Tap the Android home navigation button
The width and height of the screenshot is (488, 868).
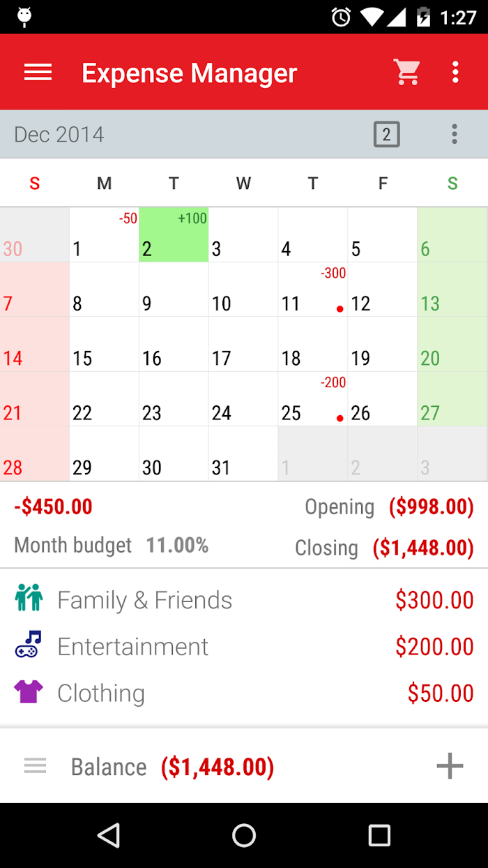tap(244, 835)
